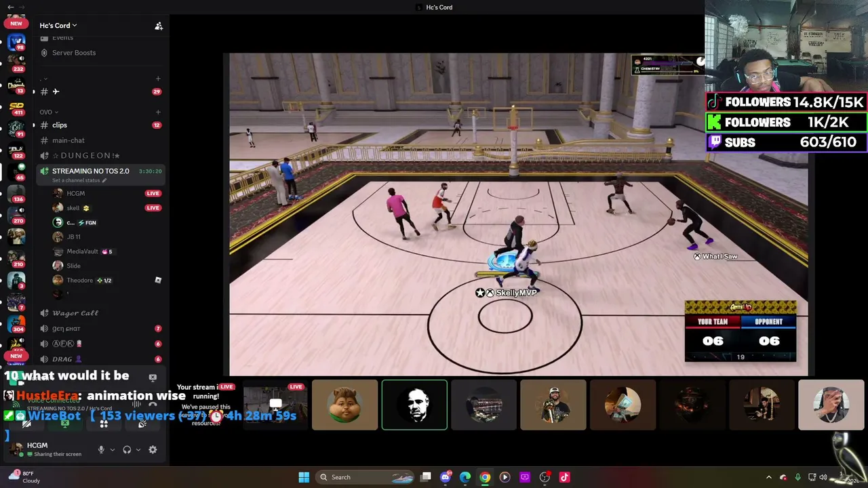Open the server with the 98 badge

click(16, 42)
